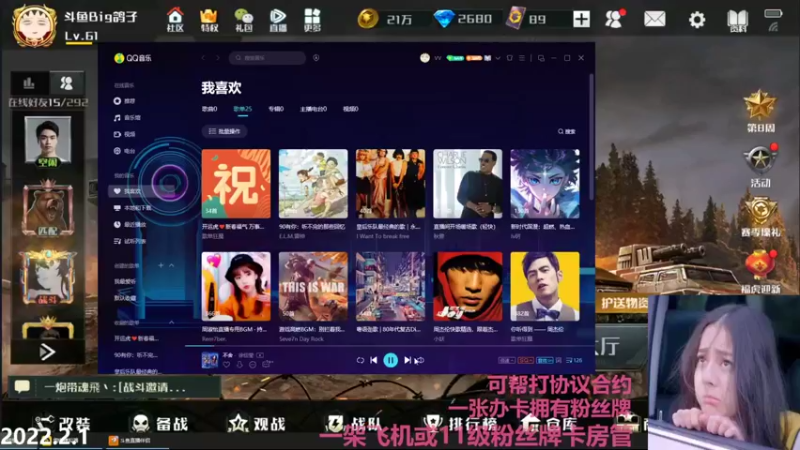Open the 特权 crown privileges icon
Image resolution: width=800 pixels, height=450 pixels.
click(x=209, y=20)
